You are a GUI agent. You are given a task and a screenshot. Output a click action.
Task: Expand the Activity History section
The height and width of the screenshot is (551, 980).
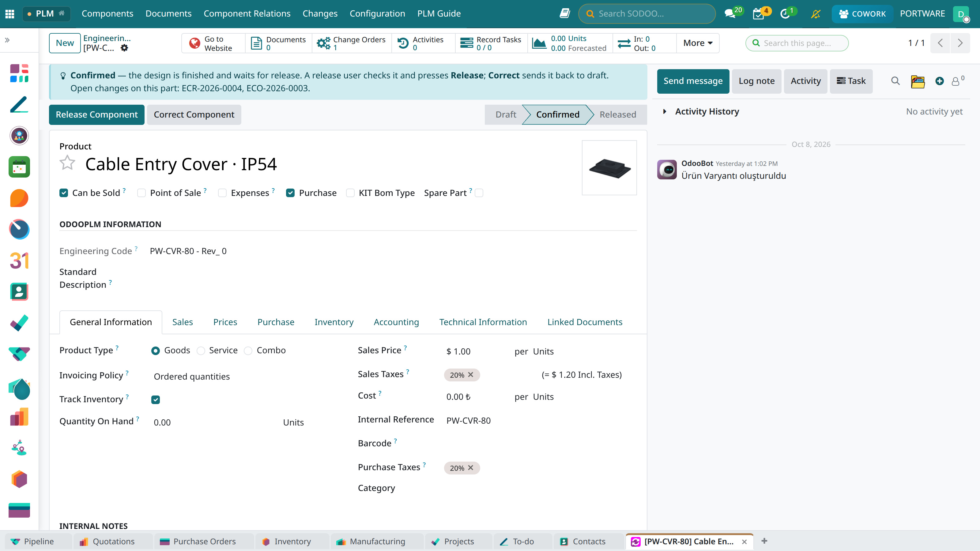tap(707, 111)
